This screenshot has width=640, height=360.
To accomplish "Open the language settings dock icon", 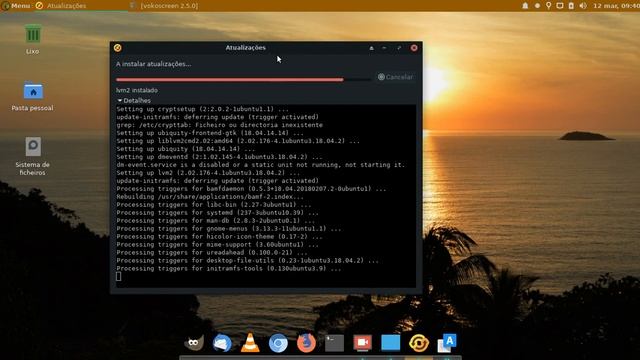I will (447, 343).
